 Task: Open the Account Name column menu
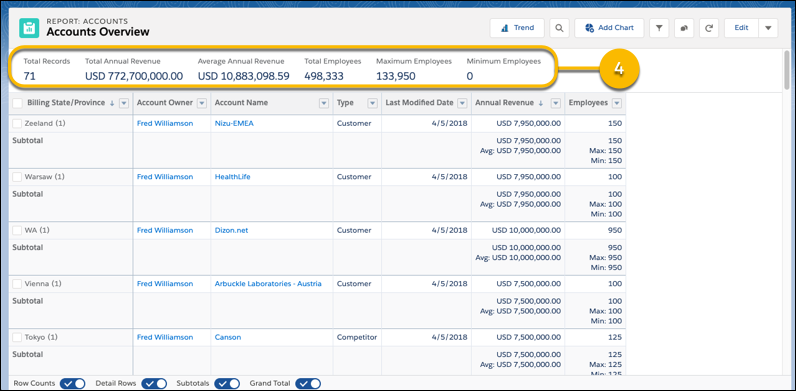click(x=323, y=103)
